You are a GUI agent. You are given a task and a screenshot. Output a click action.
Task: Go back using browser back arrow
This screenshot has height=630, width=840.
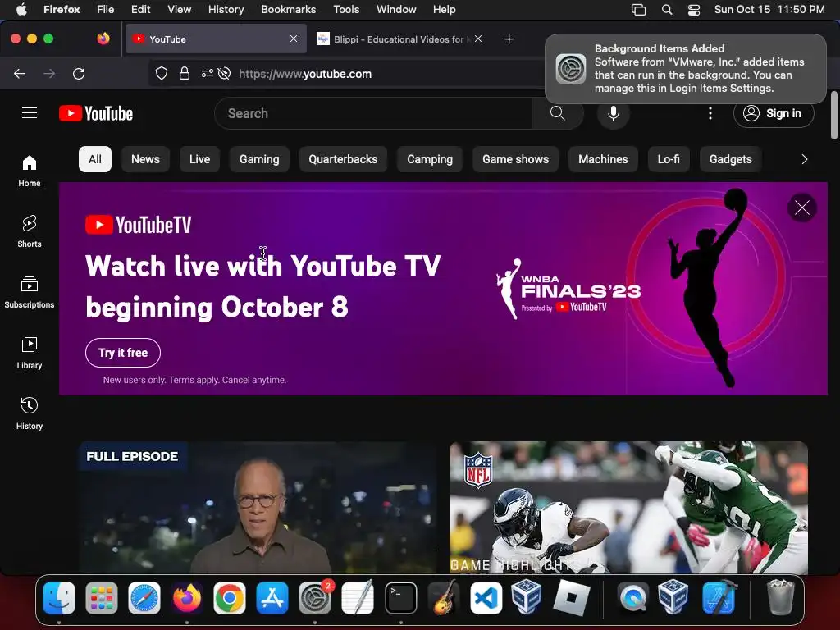[20, 74]
